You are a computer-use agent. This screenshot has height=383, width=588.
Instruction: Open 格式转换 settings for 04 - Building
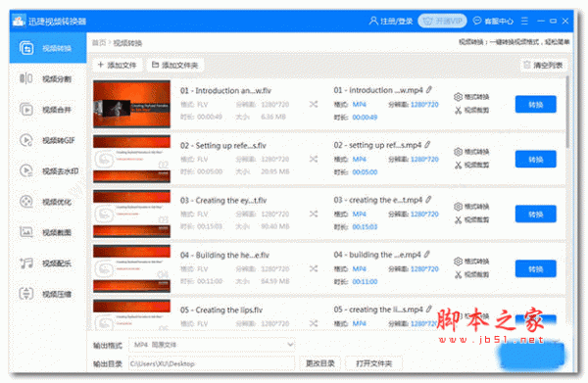(x=471, y=262)
